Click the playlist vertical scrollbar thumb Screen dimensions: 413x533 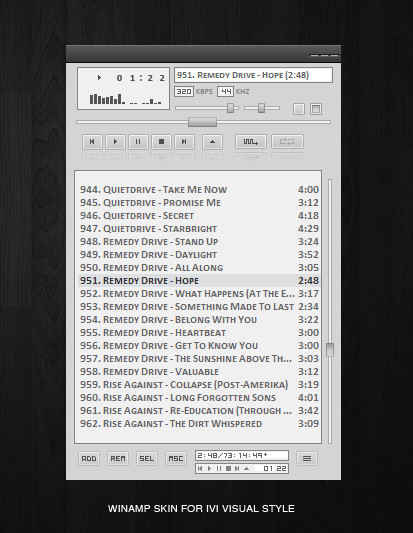point(330,350)
